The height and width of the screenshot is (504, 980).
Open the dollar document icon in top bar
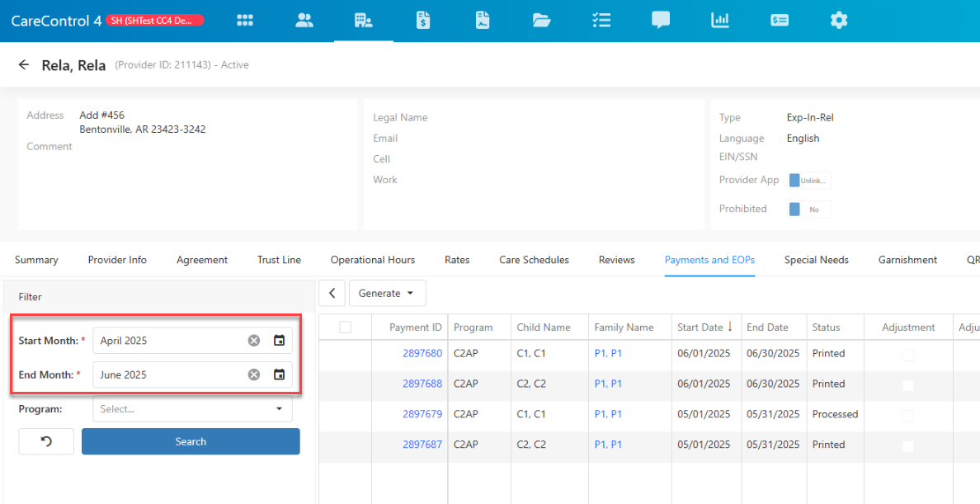424,21
